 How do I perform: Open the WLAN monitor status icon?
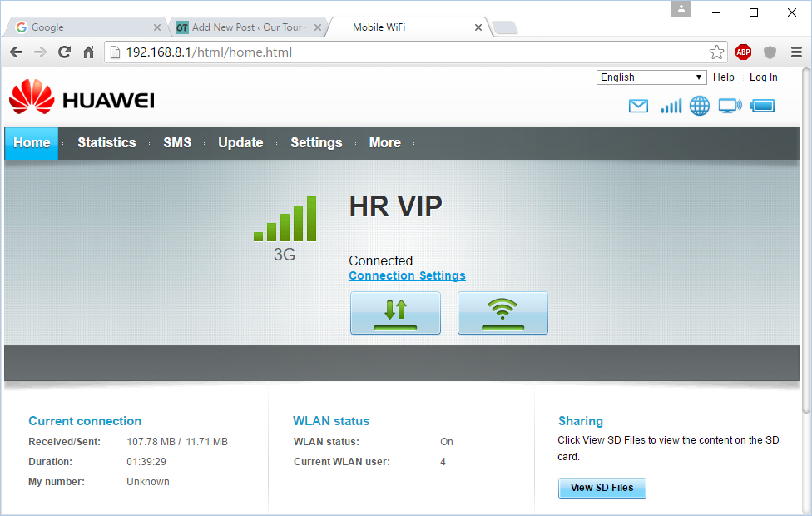point(730,106)
